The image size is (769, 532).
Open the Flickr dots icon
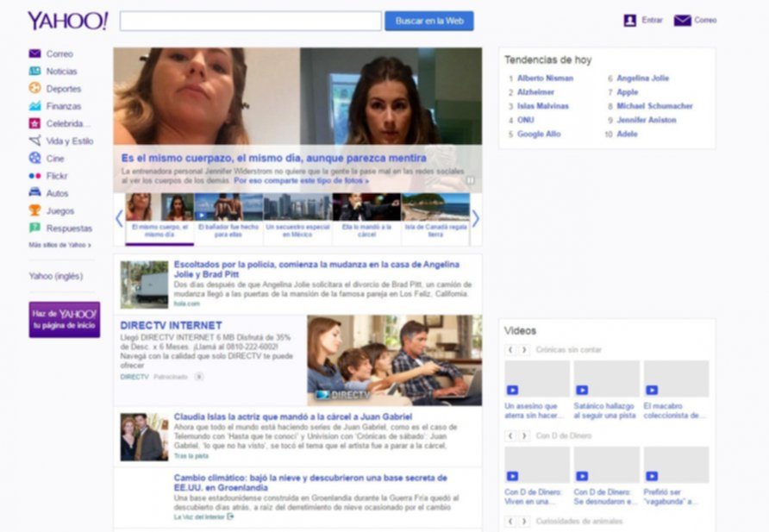(x=34, y=176)
